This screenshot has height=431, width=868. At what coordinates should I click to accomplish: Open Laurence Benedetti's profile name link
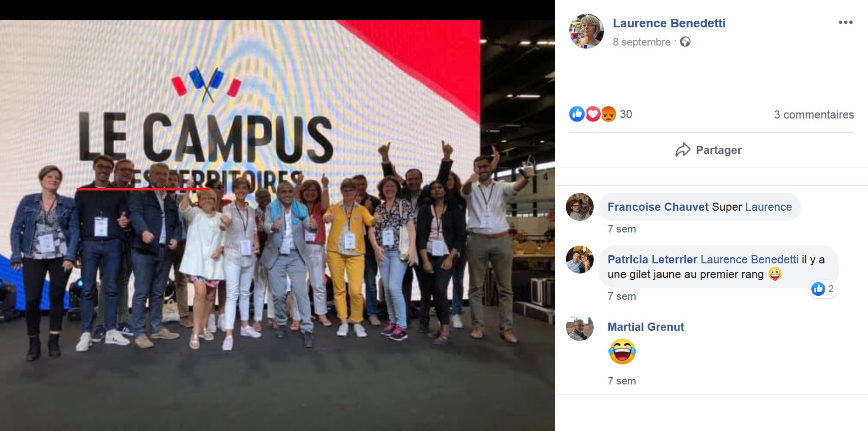click(669, 23)
